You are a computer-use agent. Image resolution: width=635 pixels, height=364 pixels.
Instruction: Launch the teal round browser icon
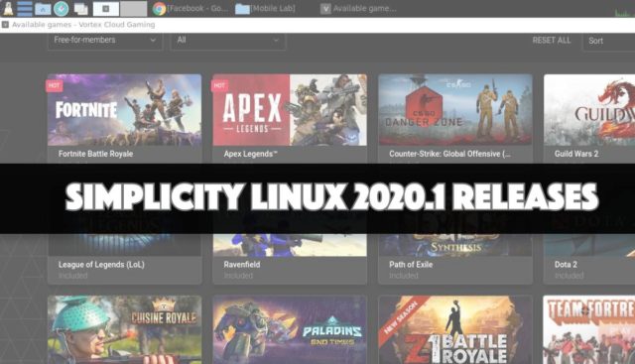pyautogui.click(x=62, y=9)
